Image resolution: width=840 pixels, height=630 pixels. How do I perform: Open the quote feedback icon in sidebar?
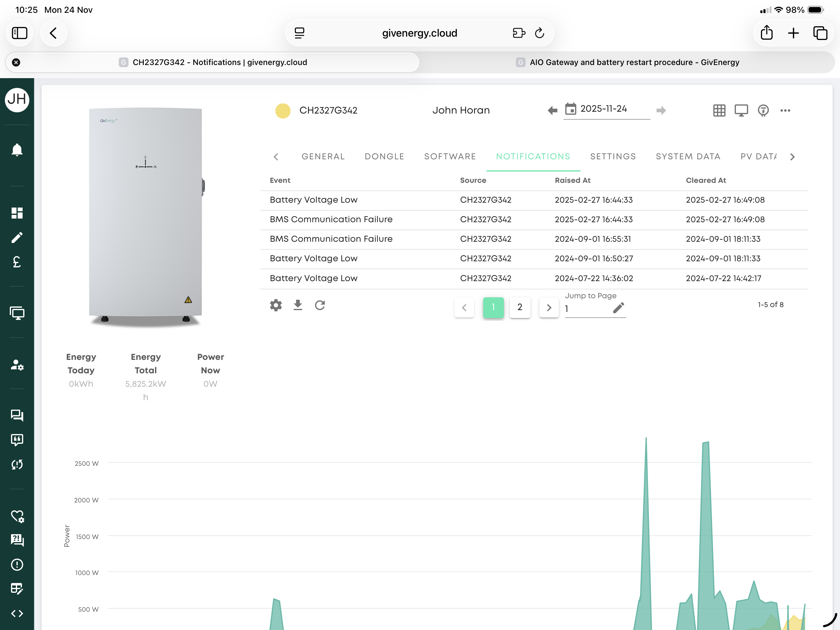[x=17, y=440]
